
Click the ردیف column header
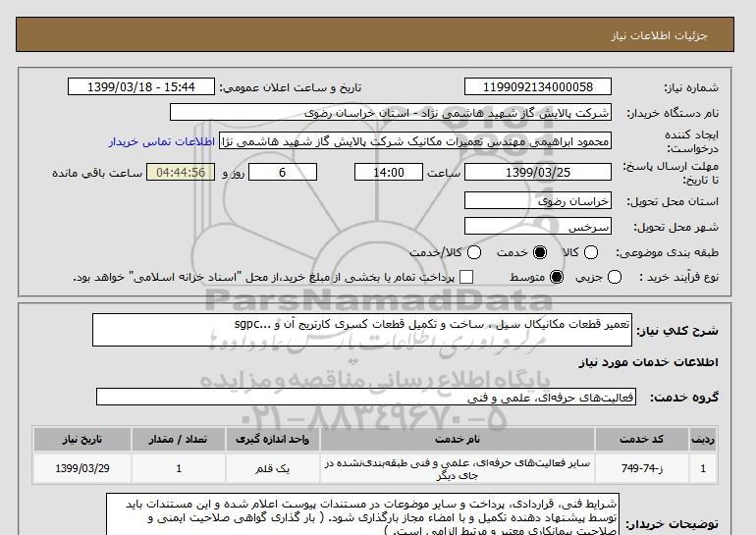pyautogui.click(x=702, y=439)
